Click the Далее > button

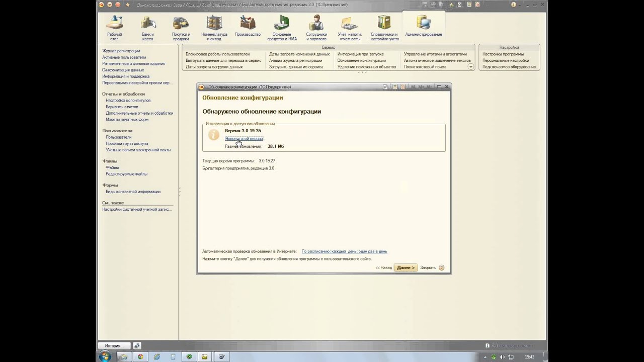(406, 267)
